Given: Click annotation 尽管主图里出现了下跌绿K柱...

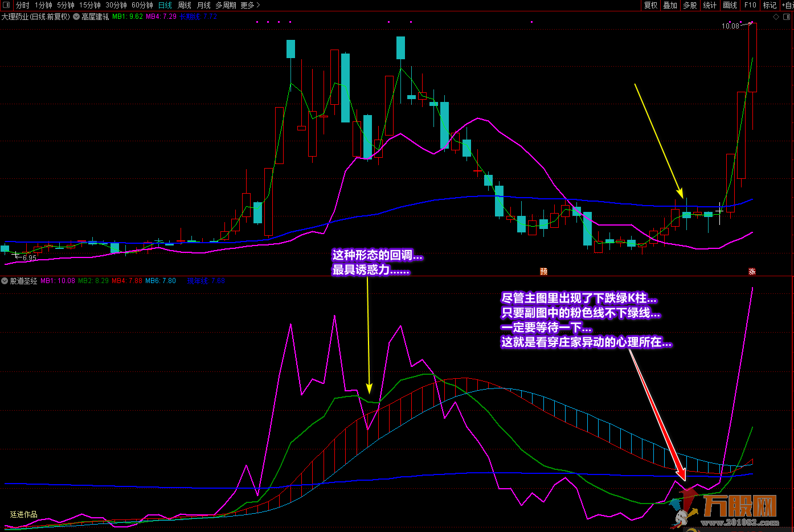Looking at the screenshot, I should 579,298.
